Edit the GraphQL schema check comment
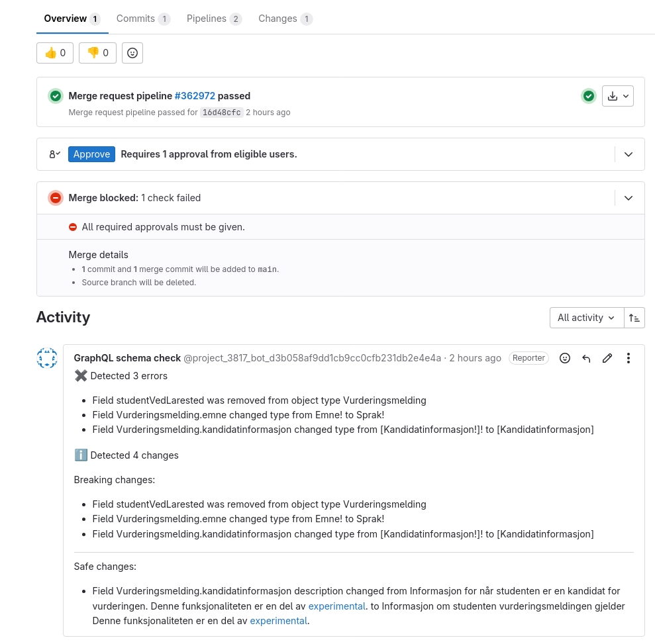Image resolution: width=655 pixels, height=644 pixels. point(607,358)
